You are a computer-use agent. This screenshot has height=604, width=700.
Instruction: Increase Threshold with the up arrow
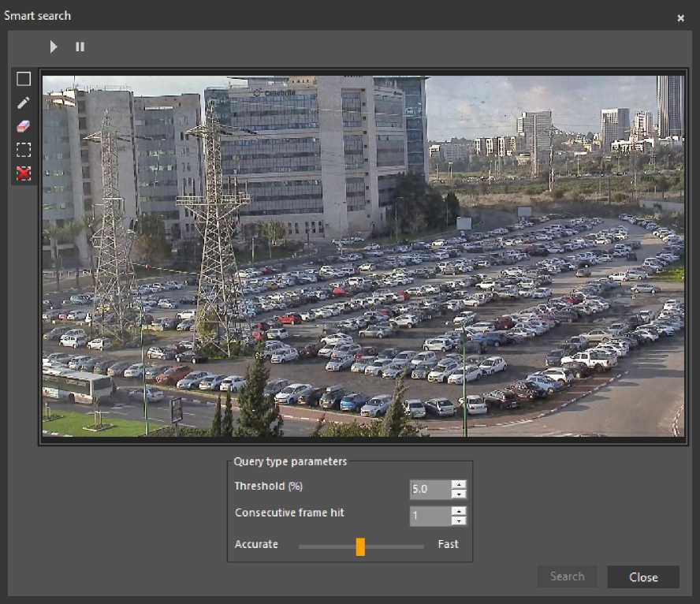coord(459,484)
